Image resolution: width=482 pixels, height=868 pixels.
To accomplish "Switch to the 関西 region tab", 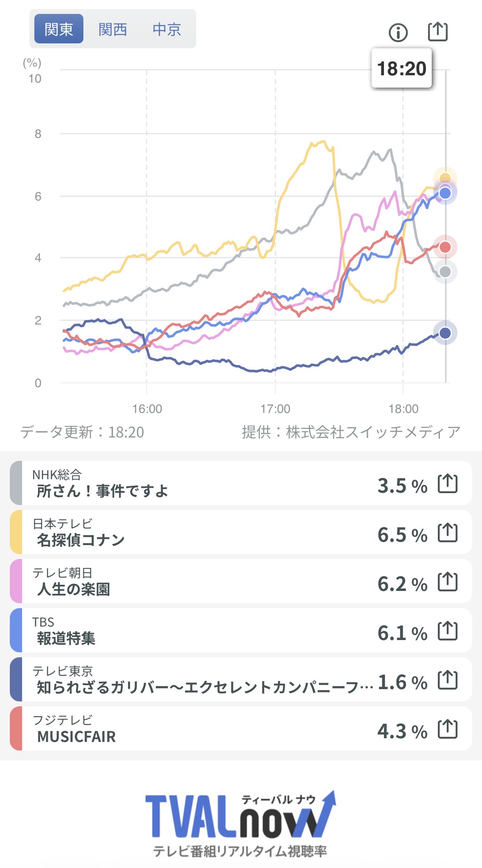I will tap(113, 29).
